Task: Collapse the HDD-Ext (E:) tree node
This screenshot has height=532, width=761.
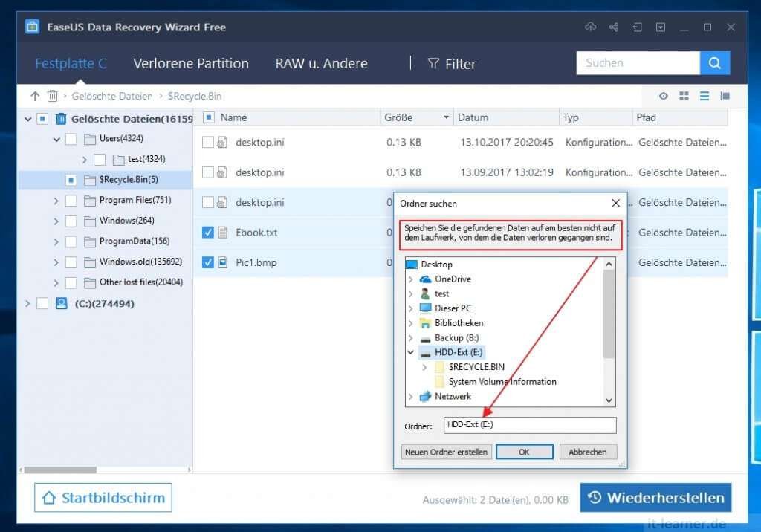Action: click(411, 352)
